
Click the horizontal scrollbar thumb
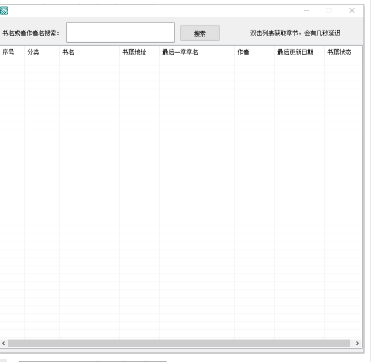click(179, 343)
